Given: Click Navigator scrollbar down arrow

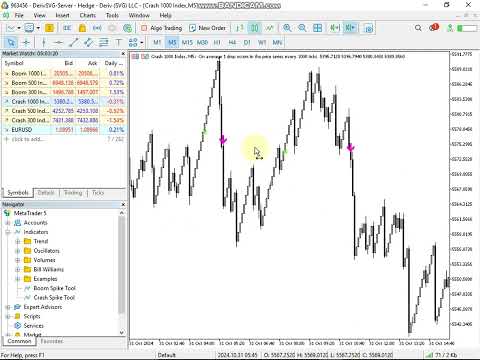Looking at the screenshot, I should pos(122,332).
